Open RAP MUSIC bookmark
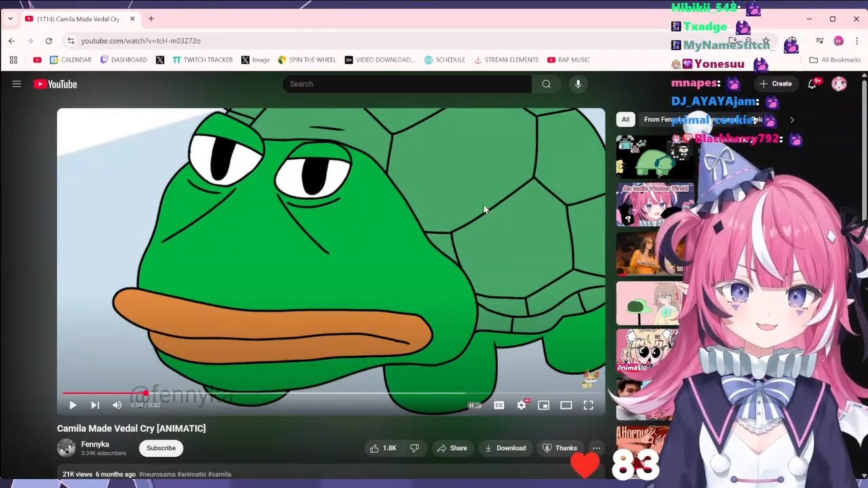Image resolution: width=868 pixels, height=488 pixels. [568, 60]
